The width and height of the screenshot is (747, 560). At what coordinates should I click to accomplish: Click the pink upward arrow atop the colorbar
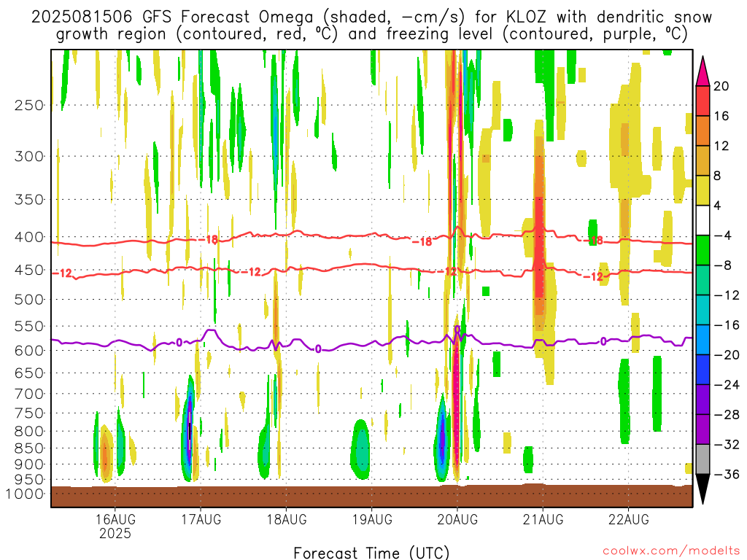pos(703,71)
